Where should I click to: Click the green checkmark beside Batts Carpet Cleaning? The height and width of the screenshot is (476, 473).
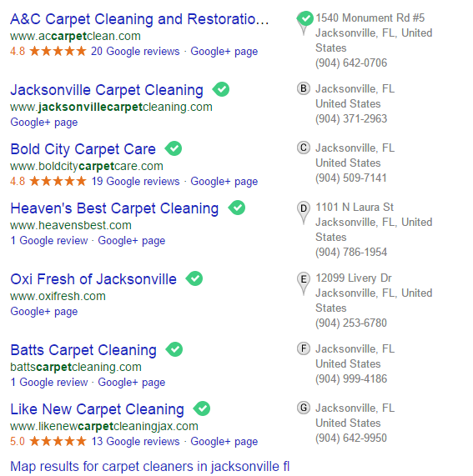click(174, 349)
